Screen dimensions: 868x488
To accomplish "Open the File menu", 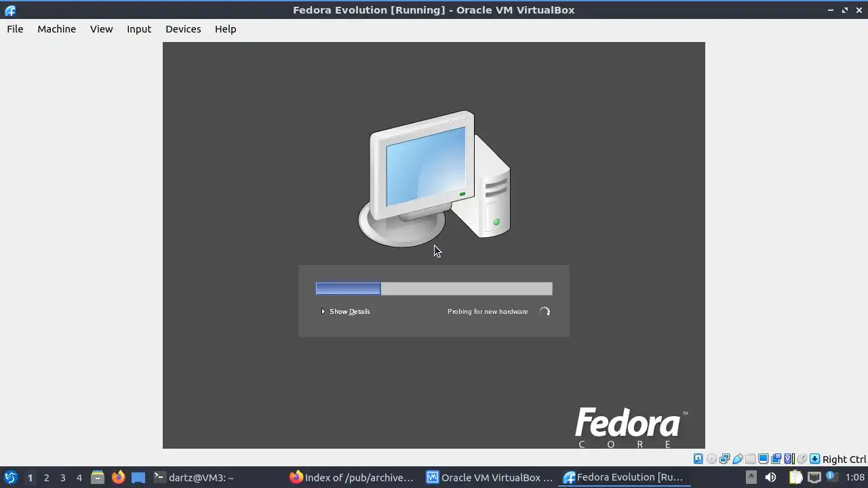I will tap(15, 29).
